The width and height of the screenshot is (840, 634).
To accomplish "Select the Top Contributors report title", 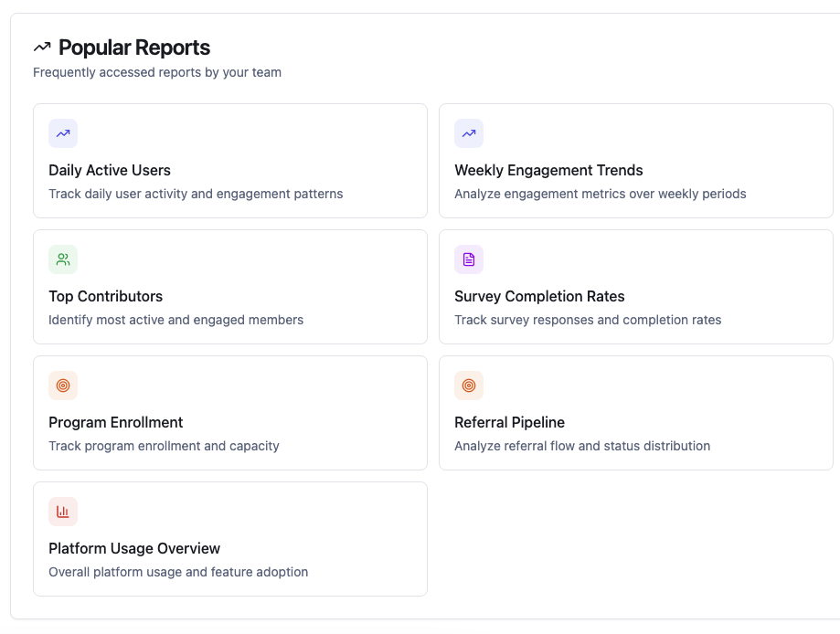I will click(x=105, y=296).
